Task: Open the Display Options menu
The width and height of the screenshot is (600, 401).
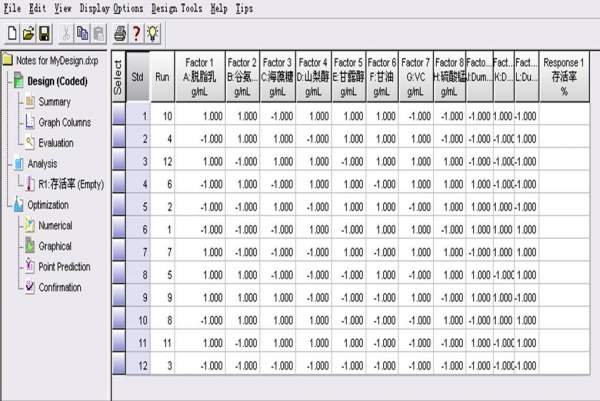Action: click(x=111, y=8)
